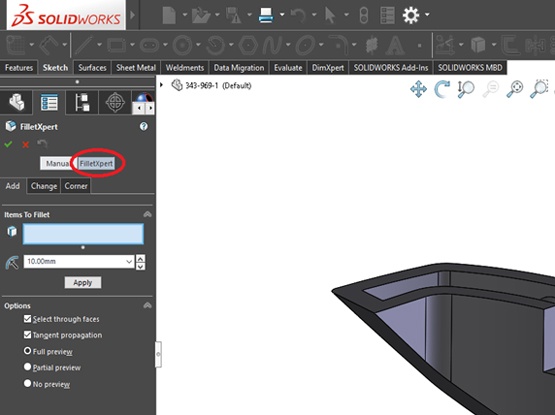
Task: Select the Corner Rectangle tool
Action: pos(116,45)
